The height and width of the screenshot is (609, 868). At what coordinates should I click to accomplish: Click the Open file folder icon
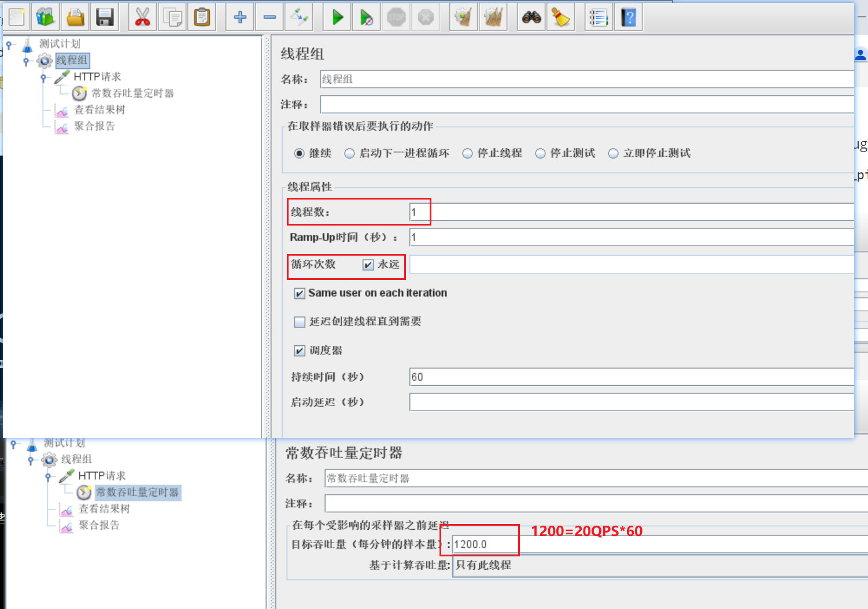click(x=75, y=17)
